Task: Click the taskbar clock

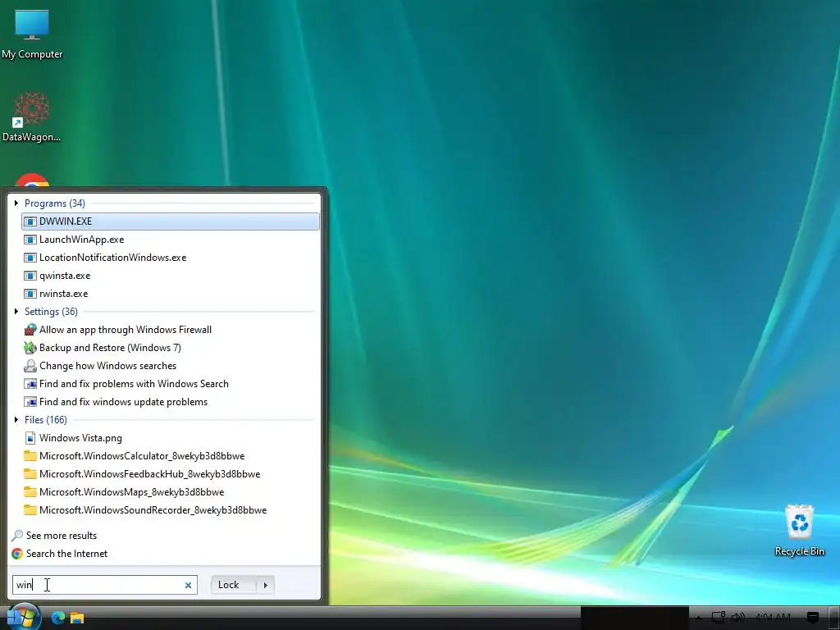Action: point(773,618)
